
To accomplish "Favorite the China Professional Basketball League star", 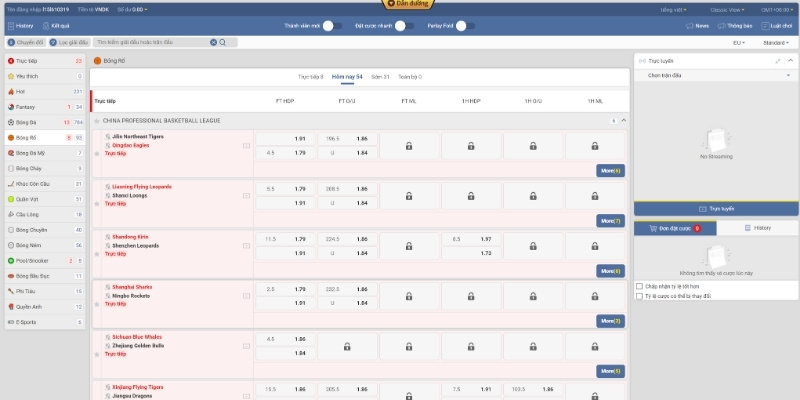I will click(x=97, y=120).
